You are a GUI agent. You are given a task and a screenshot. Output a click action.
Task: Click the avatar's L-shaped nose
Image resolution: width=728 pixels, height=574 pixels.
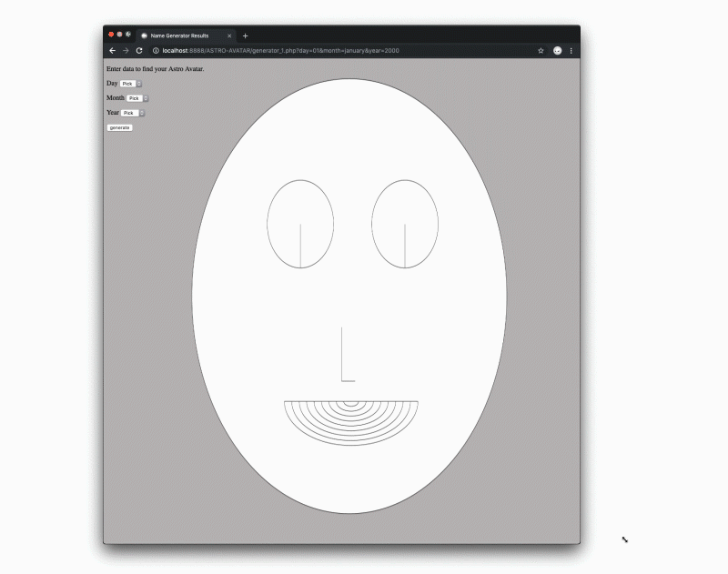[x=348, y=355]
